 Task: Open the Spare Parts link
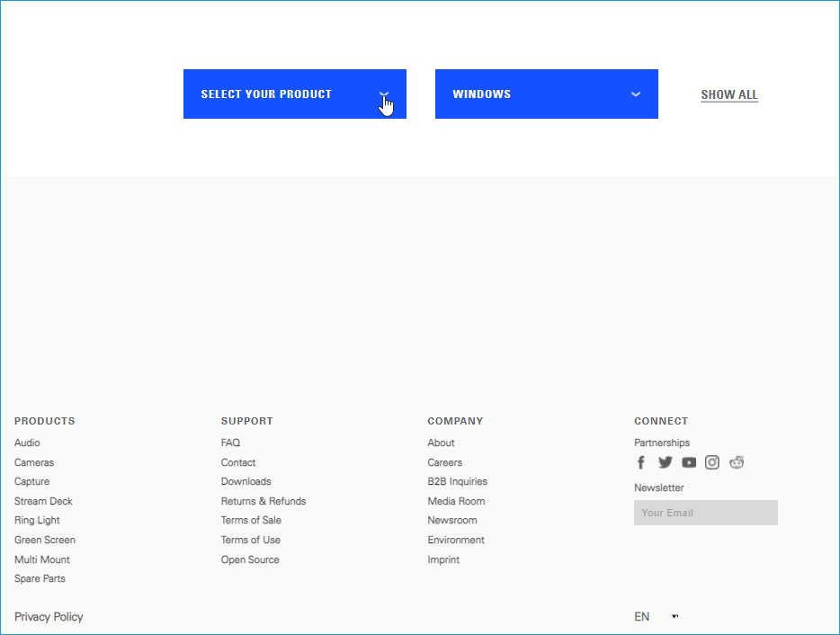(x=40, y=578)
